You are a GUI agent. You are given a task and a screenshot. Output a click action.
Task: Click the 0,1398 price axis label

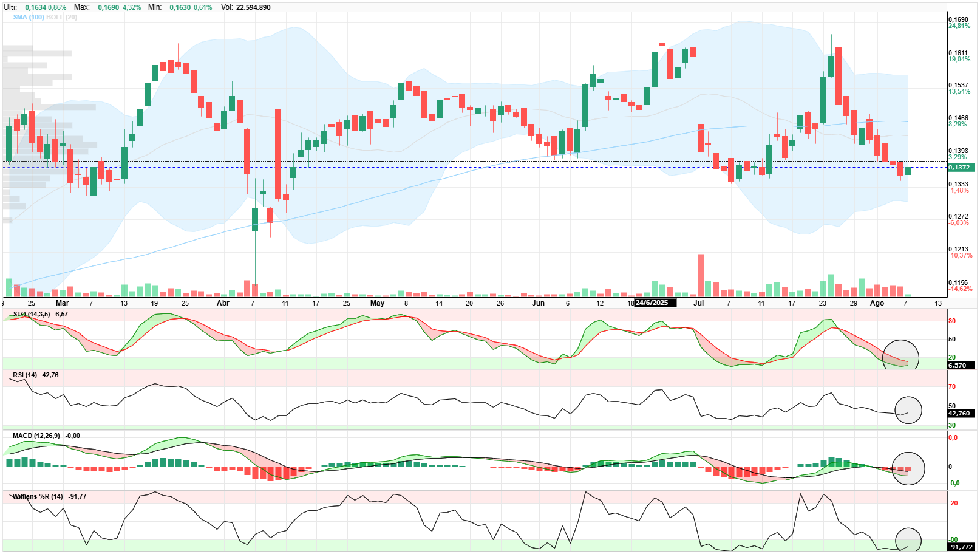[958, 151]
